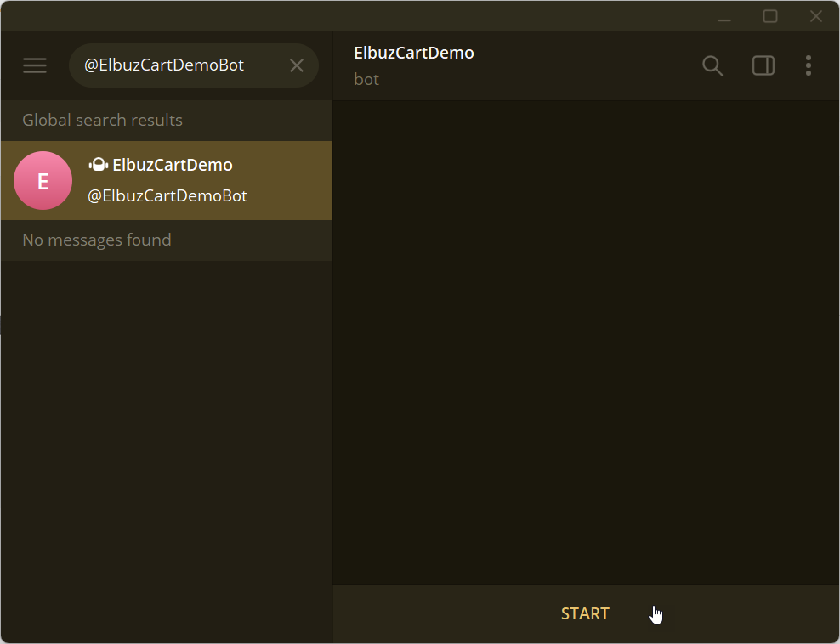
Task: Click the bot icon beside the ElbuzCartDemo result
Action: tap(98, 165)
